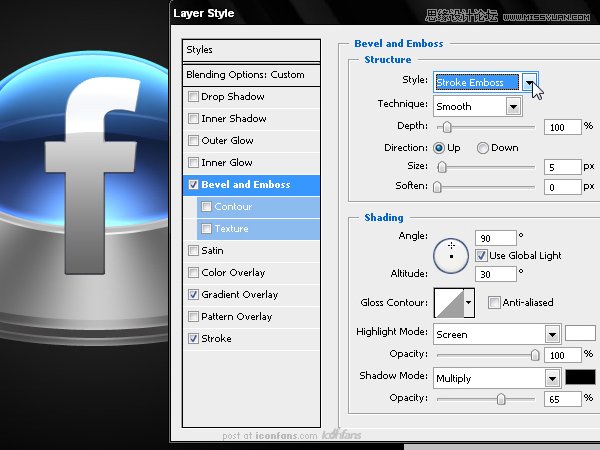Click the Angle dial control

tap(451, 256)
